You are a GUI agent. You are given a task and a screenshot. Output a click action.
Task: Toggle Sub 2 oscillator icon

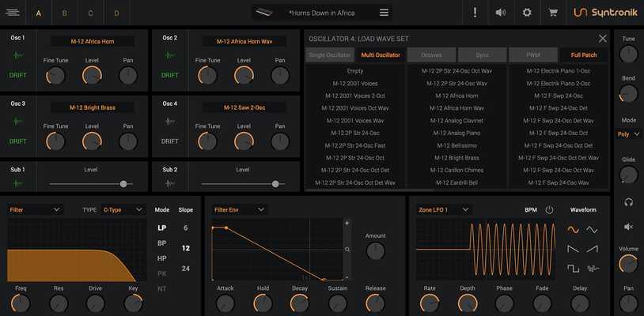tap(169, 183)
